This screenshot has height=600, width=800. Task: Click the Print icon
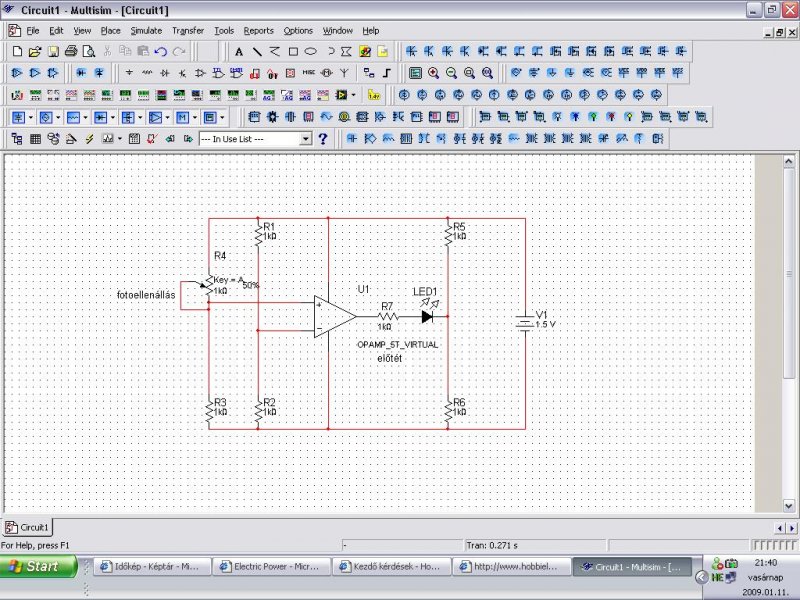coord(71,51)
